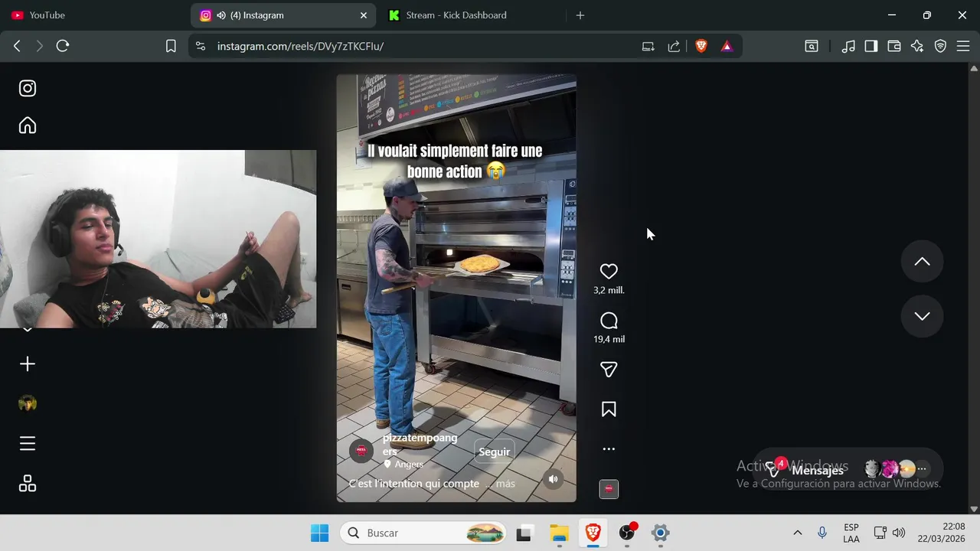Open tab search icon in Brave toolbar
This screenshot has height=551, width=980.
tap(812, 46)
